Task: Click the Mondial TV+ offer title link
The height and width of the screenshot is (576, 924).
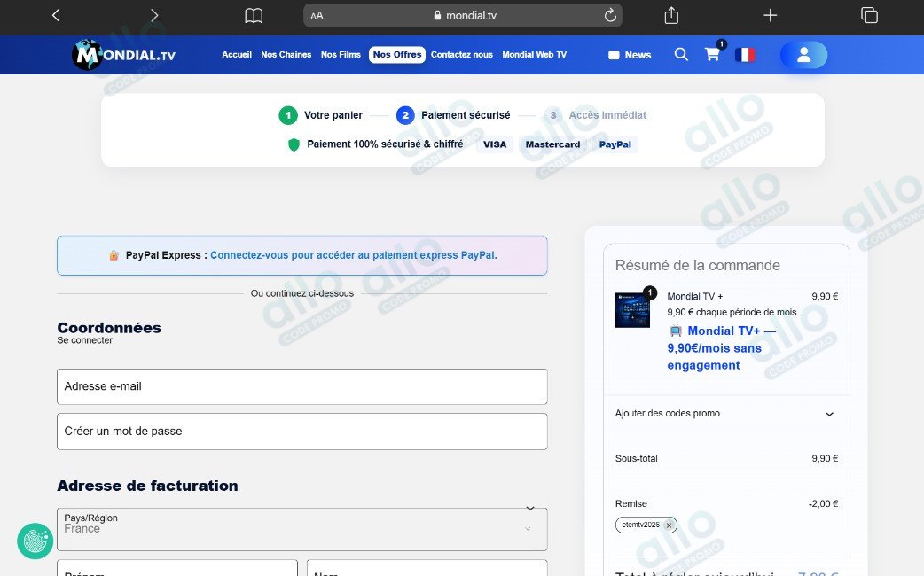Action: 721,348
